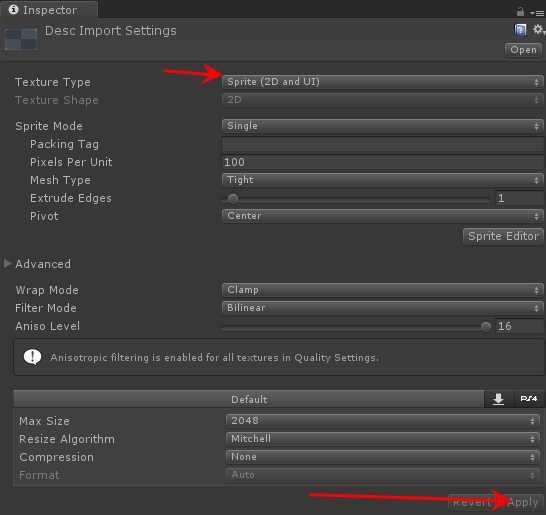The image size is (546, 515).
Task: Open the Sprite Editor
Action: [503, 236]
